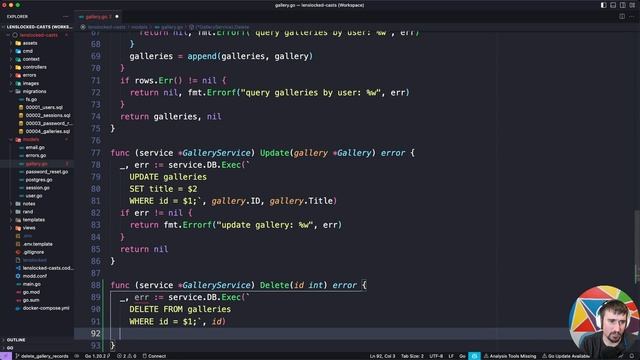Expand the GO section
640x360 pixels.
click(x=10, y=348)
